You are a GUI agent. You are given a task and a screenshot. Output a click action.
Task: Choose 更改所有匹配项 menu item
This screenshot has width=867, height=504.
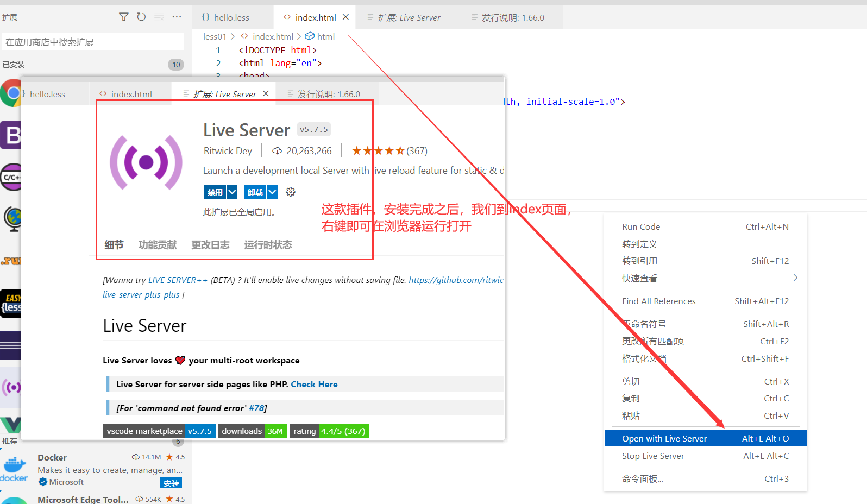[705, 341]
